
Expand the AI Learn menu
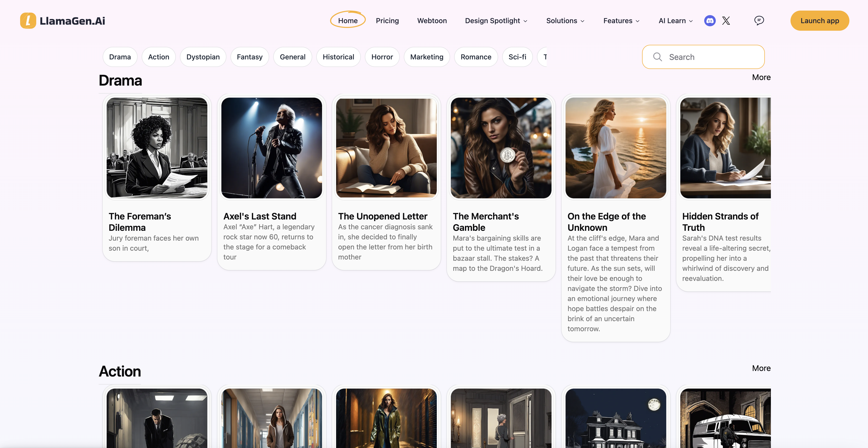click(675, 21)
